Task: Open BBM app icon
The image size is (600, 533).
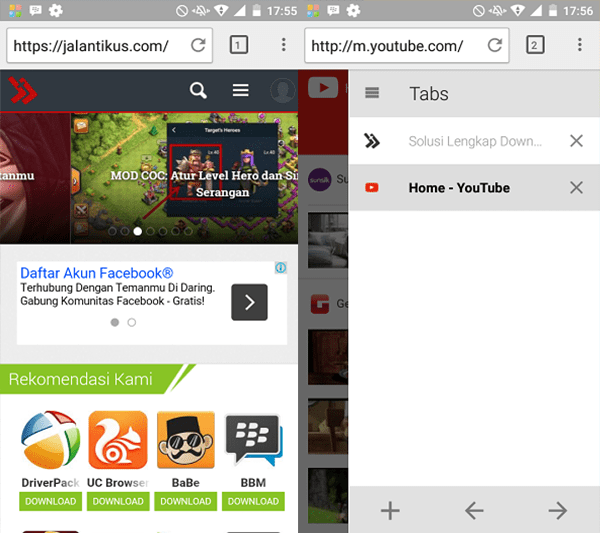Action: pyautogui.click(x=253, y=440)
